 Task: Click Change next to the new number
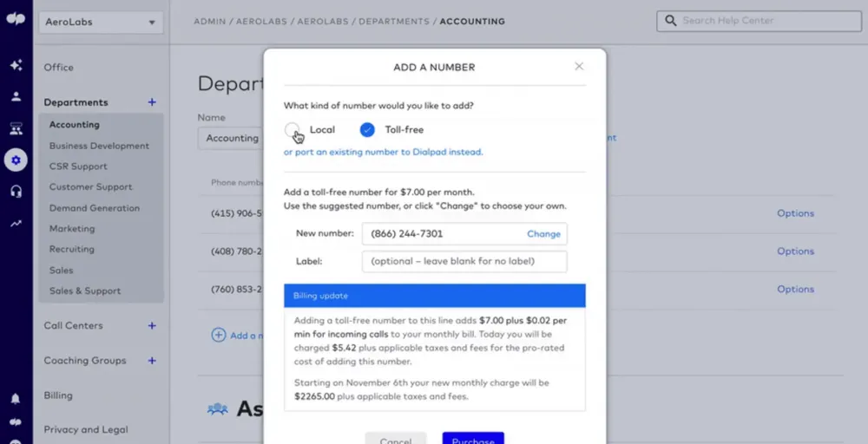click(x=543, y=234)
